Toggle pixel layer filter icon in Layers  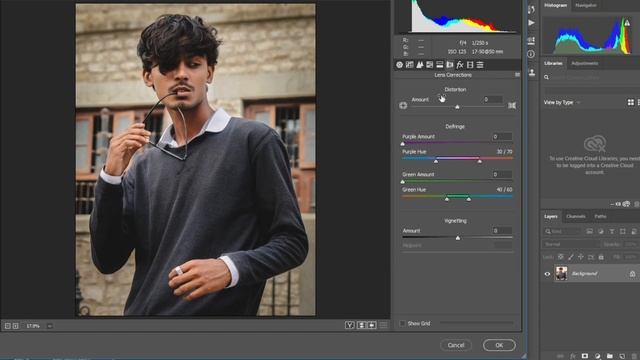tap(589, 231)
